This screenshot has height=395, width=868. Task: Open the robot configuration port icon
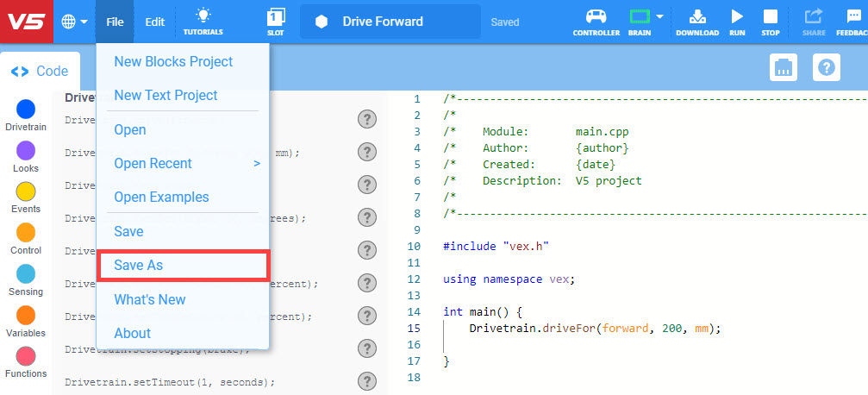click(783, 68)
